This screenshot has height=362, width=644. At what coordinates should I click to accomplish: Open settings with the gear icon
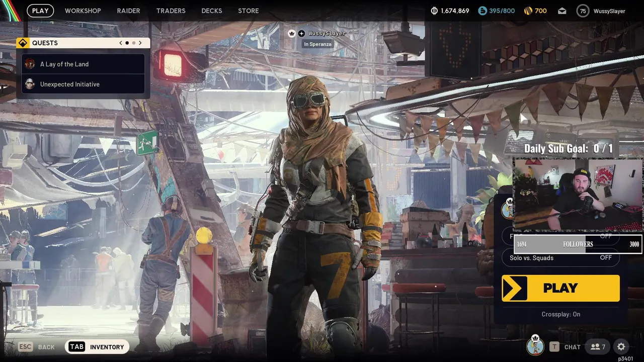point(621,346)
